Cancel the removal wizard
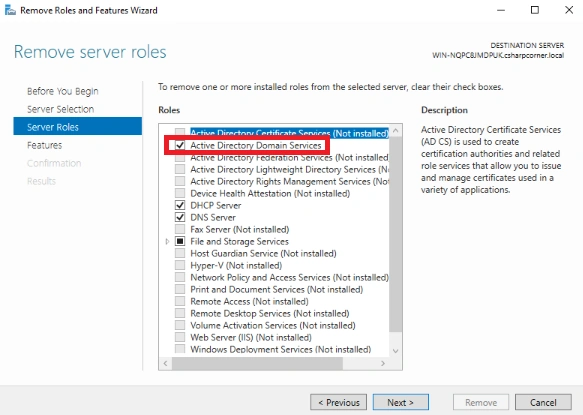Image resolution: width=583 pixels, height=415 pixels. (543, 402)
